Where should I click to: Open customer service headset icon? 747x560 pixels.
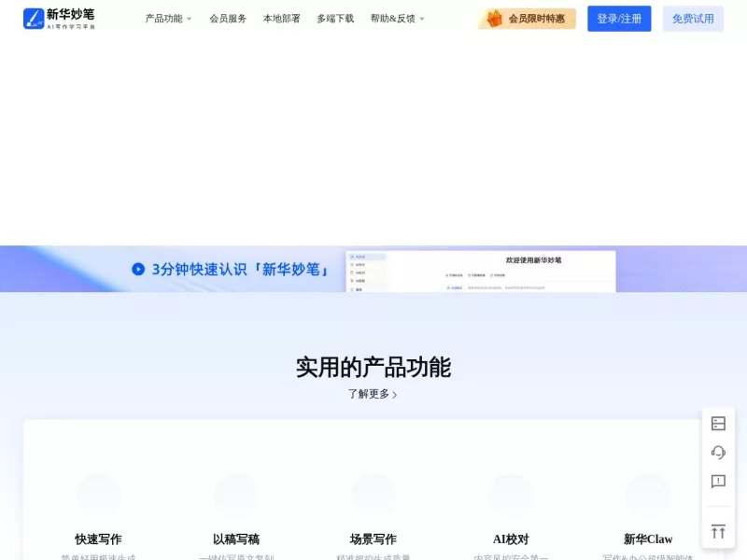tap(718, 453)
